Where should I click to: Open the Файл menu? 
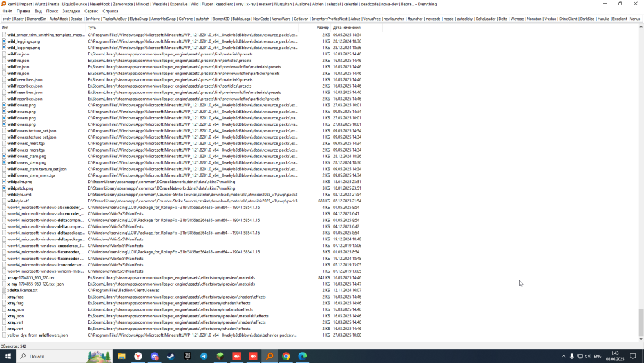(7, 11)
